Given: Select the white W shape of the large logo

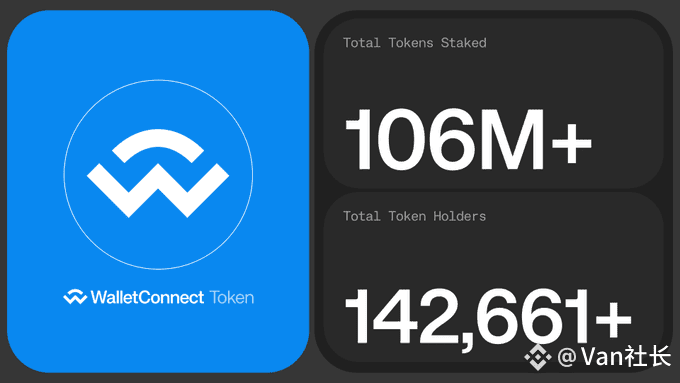Looking at the screenshot, I should (x=158, y=190).
